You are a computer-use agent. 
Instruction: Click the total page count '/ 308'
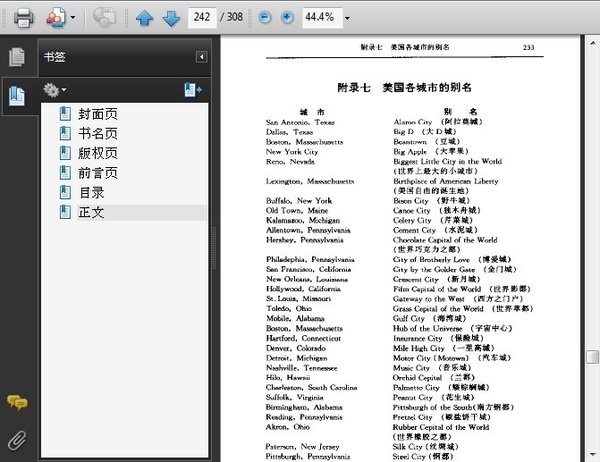click(232, 17)
